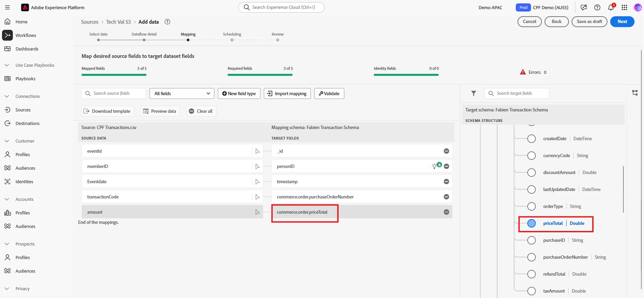The width and height of the screenshot is (644, 298).
Task: Filter target schema fields
Action: click(x=474, y=93)
